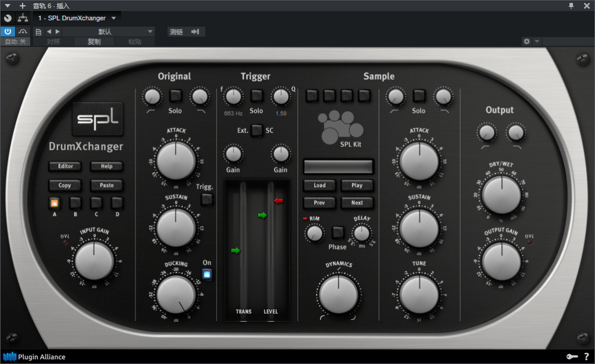Toggle the Ducking On button
The image size is (595, 364).
point(207,274)
